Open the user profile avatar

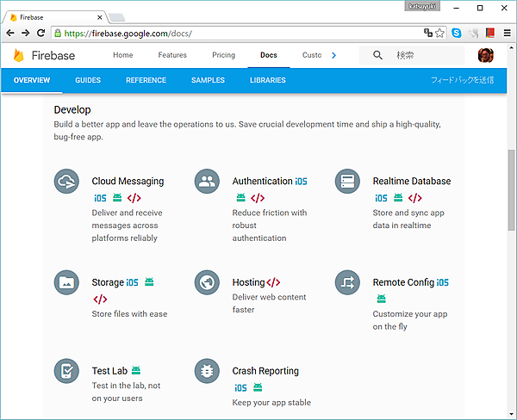(486, 55)
